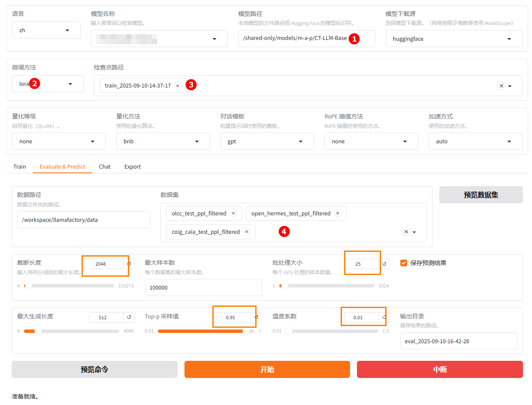
Task: Remove checkpoint train_2025-09-10-14-37-17 tag
Action: click(178, 86)
